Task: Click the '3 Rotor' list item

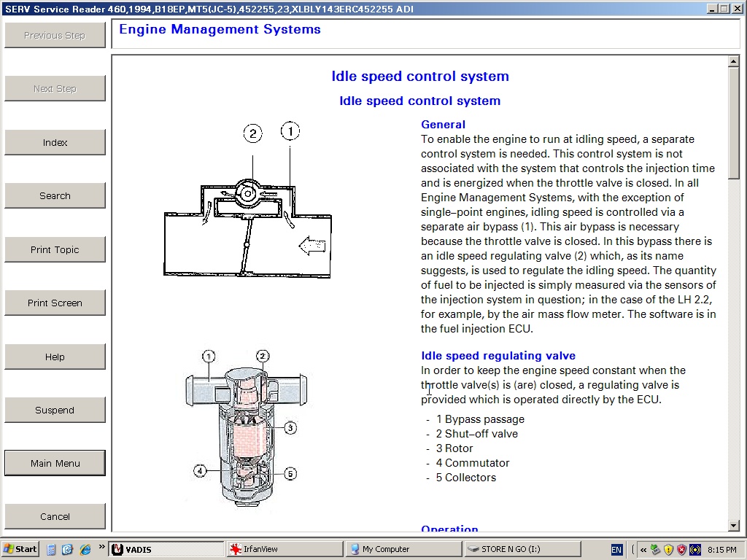Action: [x=454, y=448]
